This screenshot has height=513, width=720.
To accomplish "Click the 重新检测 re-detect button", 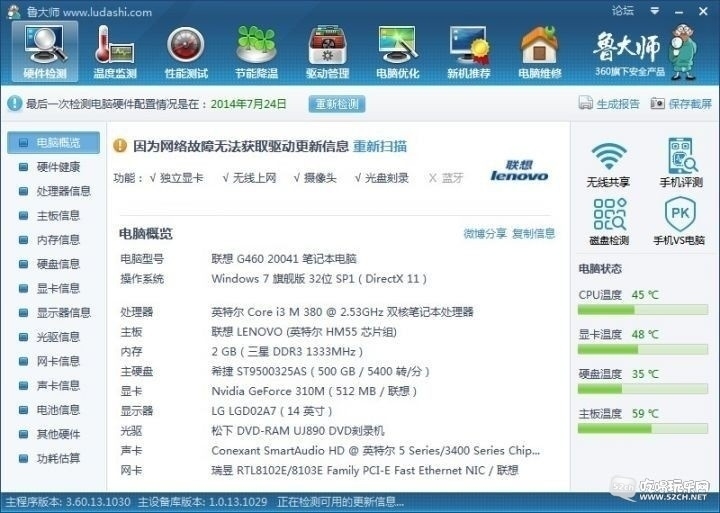I will [337, 104].
